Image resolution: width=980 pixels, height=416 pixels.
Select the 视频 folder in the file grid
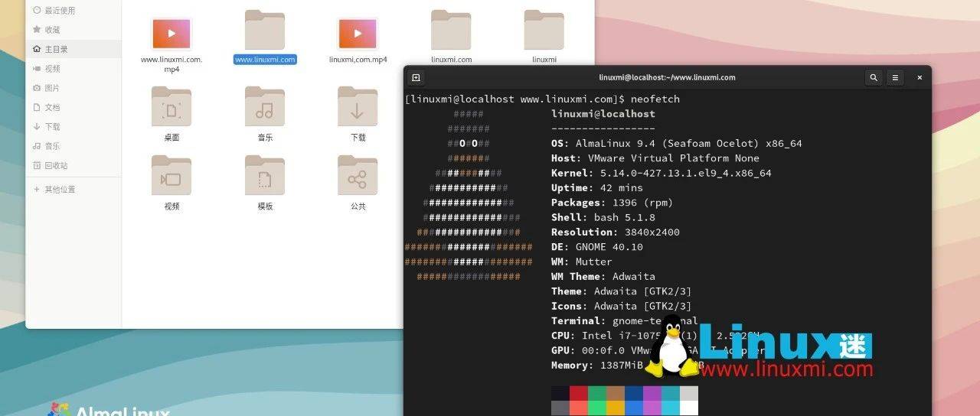(171, 175)
